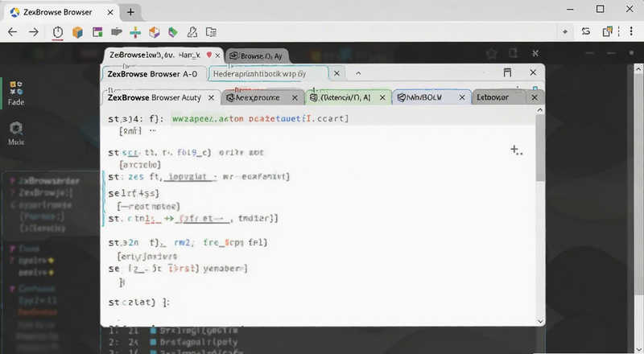Click the last code line stczlat
Screen dimensions: 644x354
138,303
